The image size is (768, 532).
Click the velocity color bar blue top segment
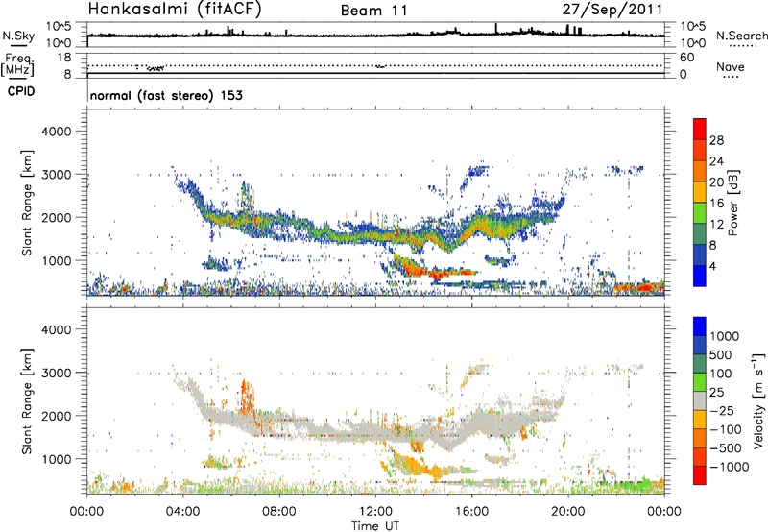tap(700, 326)
